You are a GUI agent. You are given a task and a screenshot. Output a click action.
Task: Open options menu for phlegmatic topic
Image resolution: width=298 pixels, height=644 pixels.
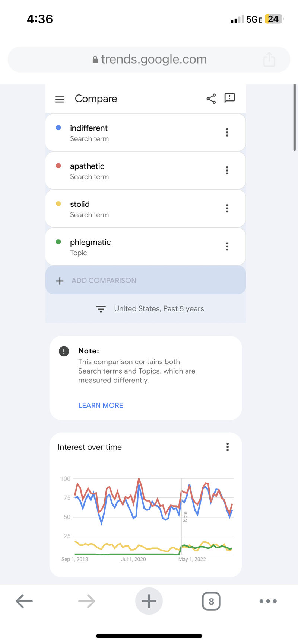[x=227, y=246]
